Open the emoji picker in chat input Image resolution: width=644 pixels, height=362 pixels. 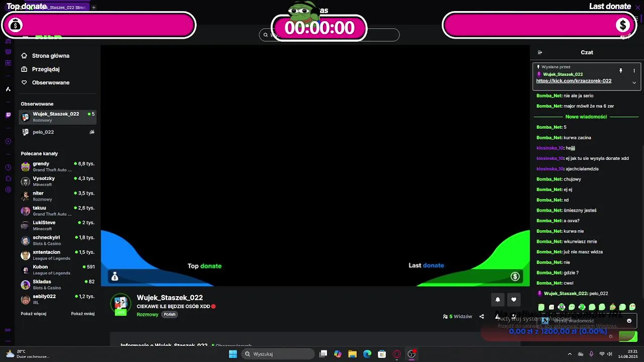pyautogui.click(x=629, y=321)
